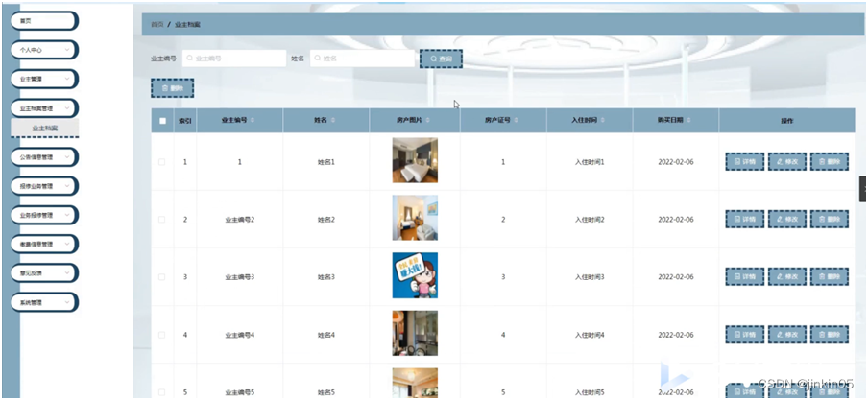This screenshot has height=400, width=868.
Task: Select the 业主档案 submenu item
Action: (x=45, y=128)
